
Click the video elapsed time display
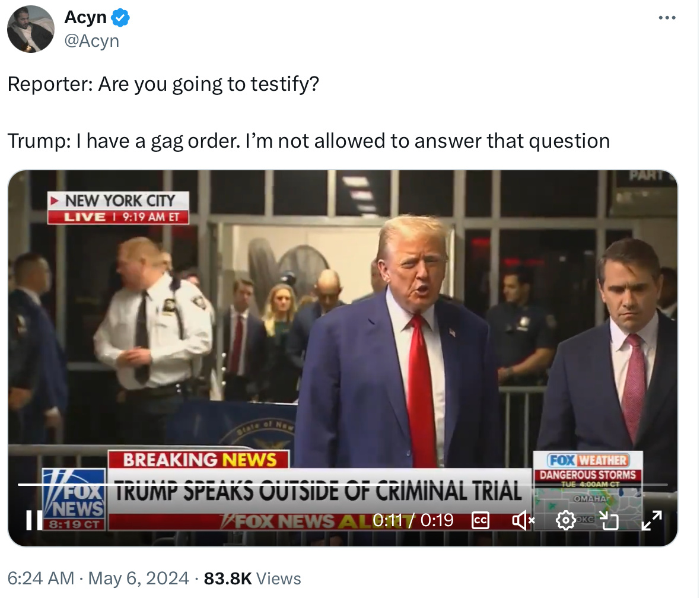(x=413, y=520)
